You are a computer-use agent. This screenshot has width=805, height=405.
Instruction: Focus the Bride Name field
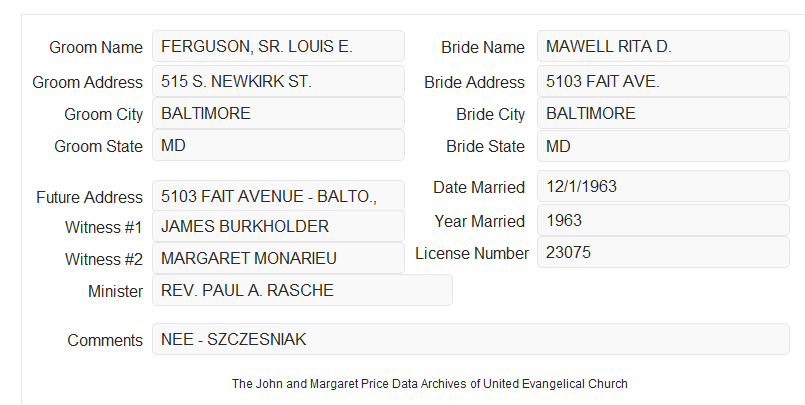pyautogui.click(x=663, y=46)
